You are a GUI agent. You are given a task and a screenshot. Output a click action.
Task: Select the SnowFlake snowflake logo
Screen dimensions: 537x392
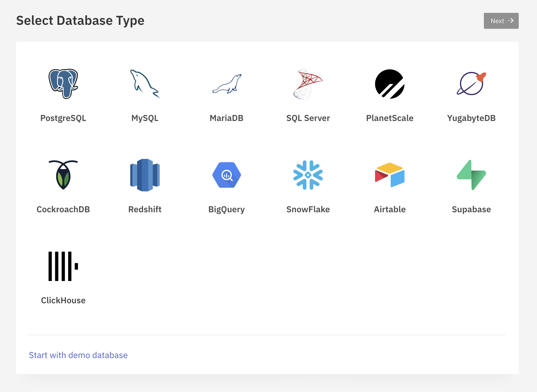tap(308, 175)
